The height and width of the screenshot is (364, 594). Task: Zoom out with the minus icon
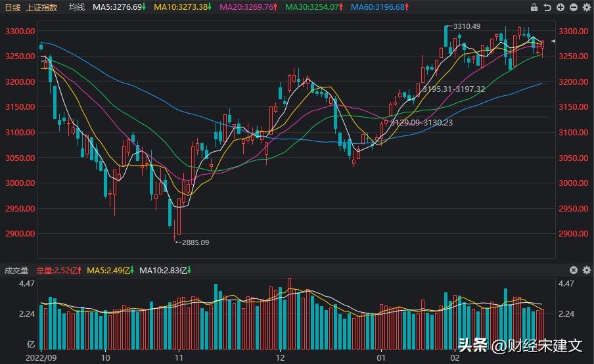coord(573,7)
